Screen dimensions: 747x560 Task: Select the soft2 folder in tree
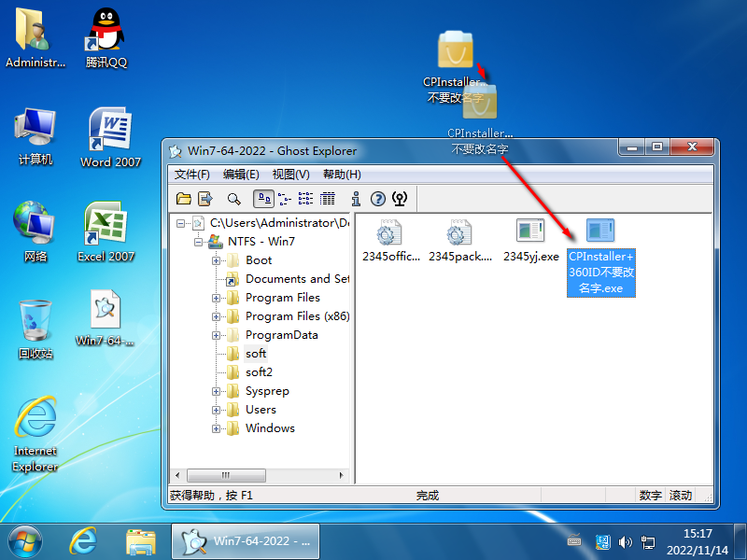[259, 372]
